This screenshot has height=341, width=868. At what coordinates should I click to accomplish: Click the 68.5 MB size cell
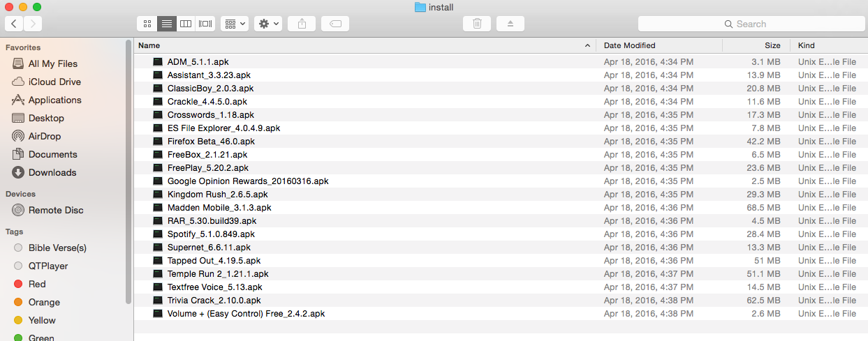[764, 208]
